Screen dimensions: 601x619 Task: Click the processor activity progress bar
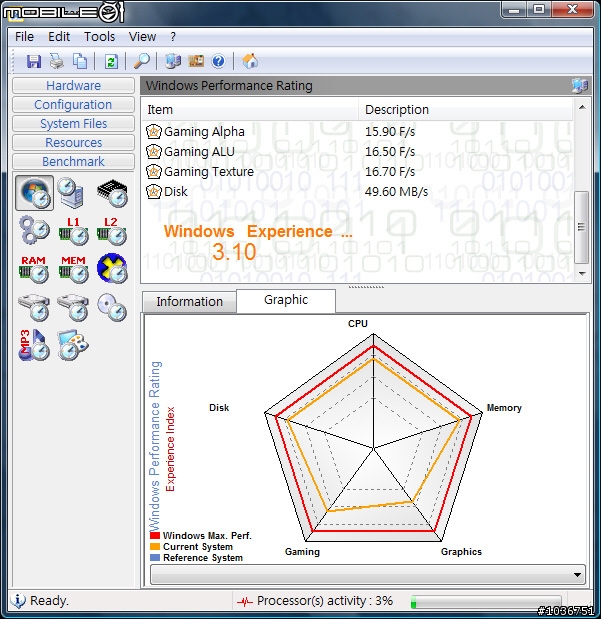486,602
